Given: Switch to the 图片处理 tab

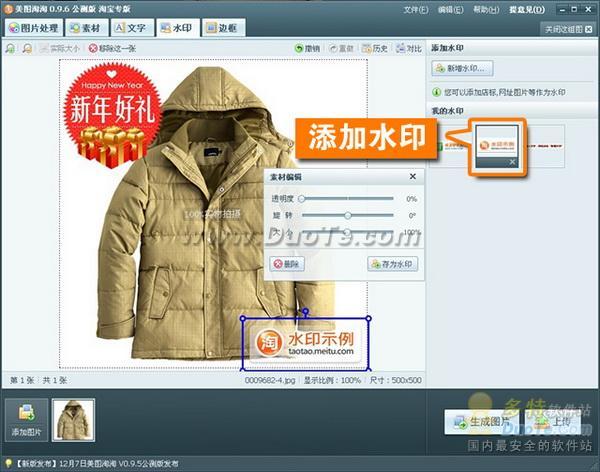Looking at the screenshot, I should (x=34, y=28).
